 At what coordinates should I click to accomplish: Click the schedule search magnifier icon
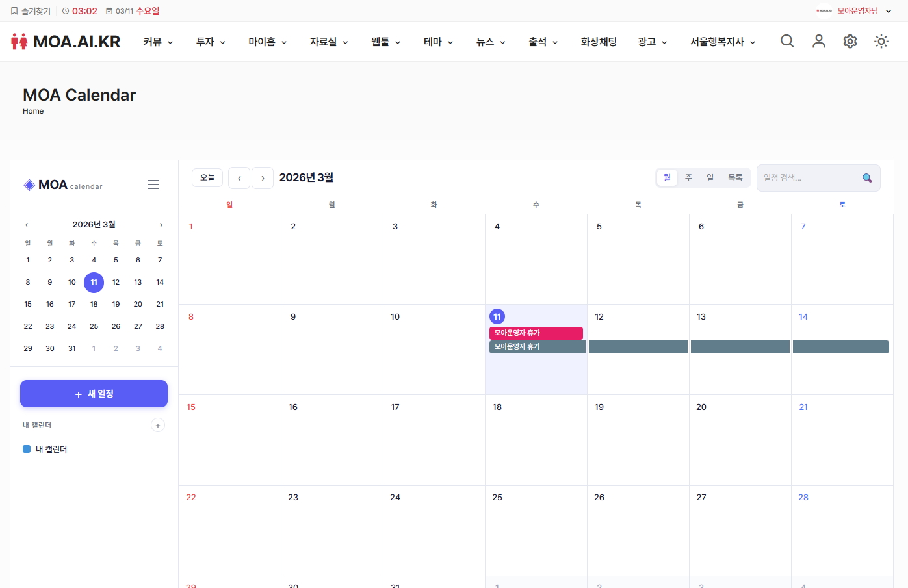[867, 178]
